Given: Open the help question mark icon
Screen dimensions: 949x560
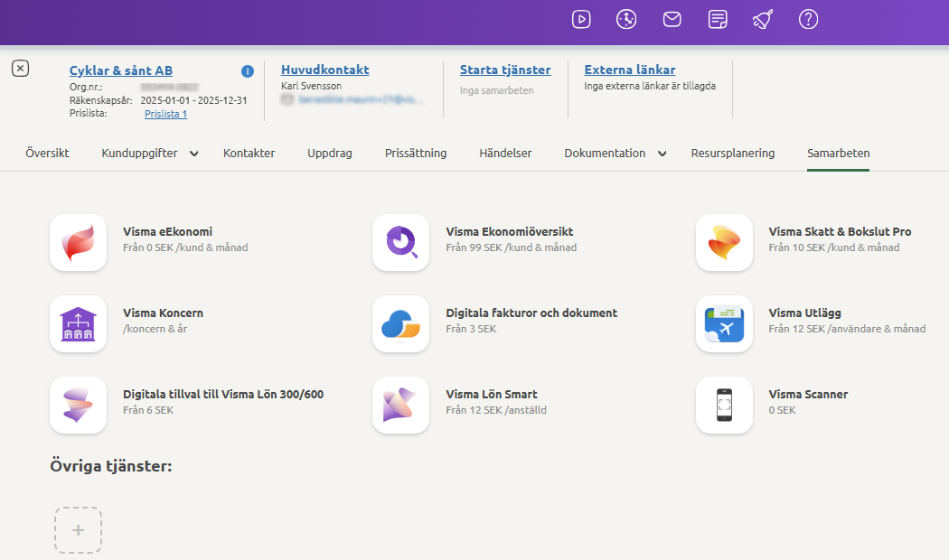Looking at the screenshot, I should coord(809,19).
